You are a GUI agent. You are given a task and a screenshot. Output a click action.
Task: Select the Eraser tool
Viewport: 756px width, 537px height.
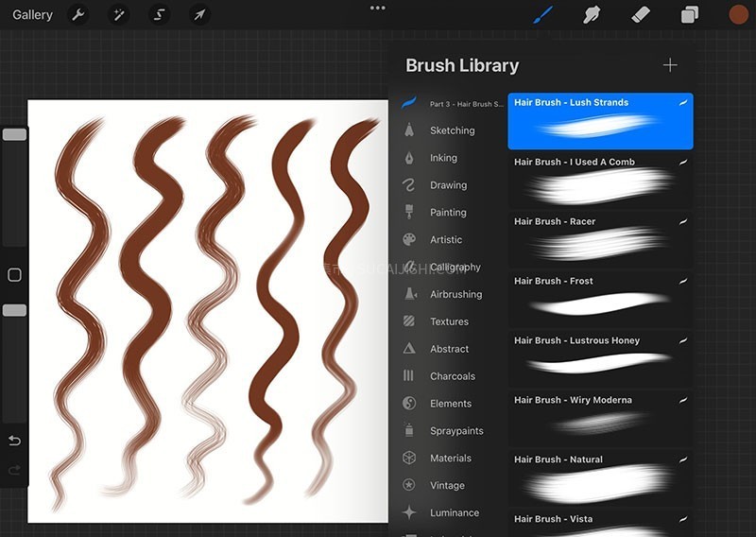coord(641,15)
